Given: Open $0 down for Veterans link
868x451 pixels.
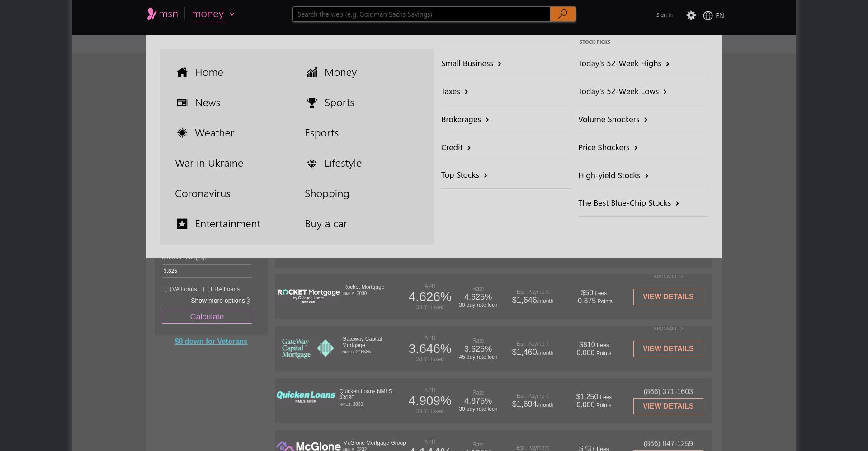Looking at the screenshot, I should 211,342.
